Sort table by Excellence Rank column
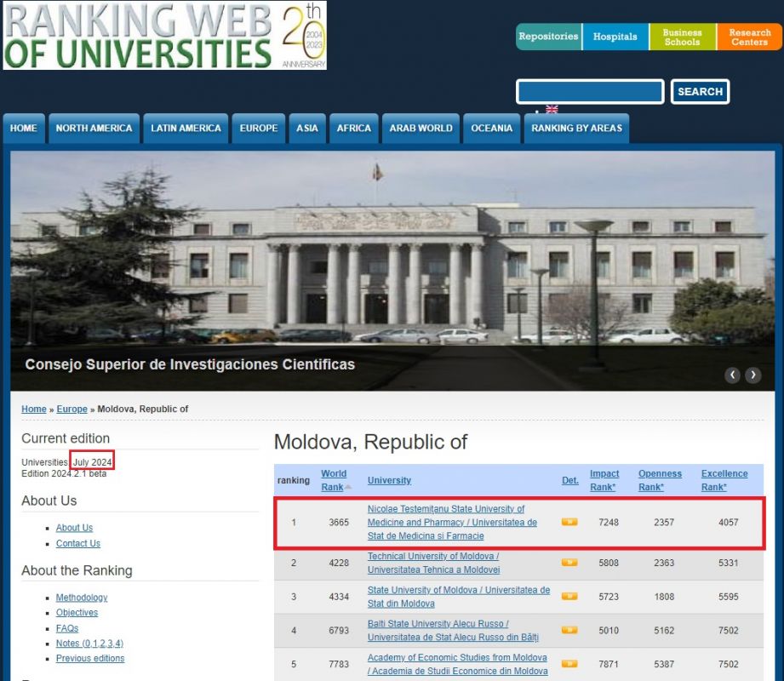Viewport: 784px width, 681px height. (724, 480)
